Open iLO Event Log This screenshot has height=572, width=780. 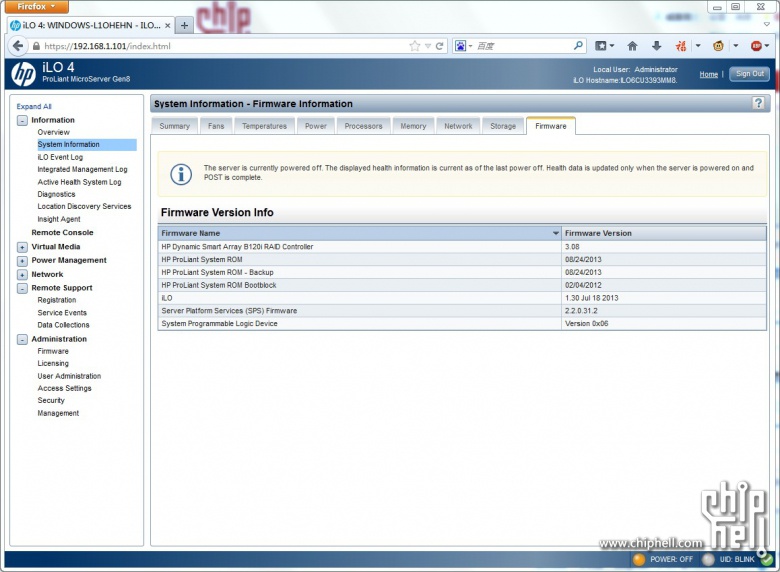tap(60, 157)
